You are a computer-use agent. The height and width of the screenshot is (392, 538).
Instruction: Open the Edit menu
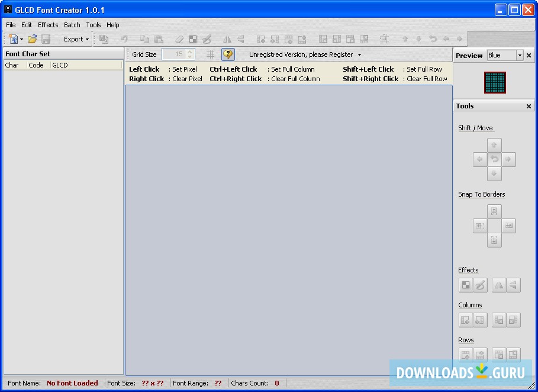coord(27,25)
